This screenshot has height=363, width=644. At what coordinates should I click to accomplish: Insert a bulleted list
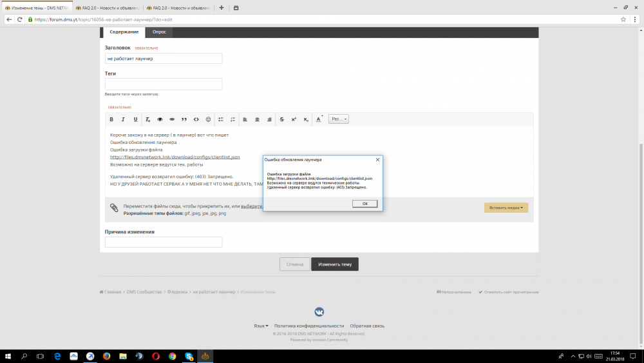click(221, 119)
